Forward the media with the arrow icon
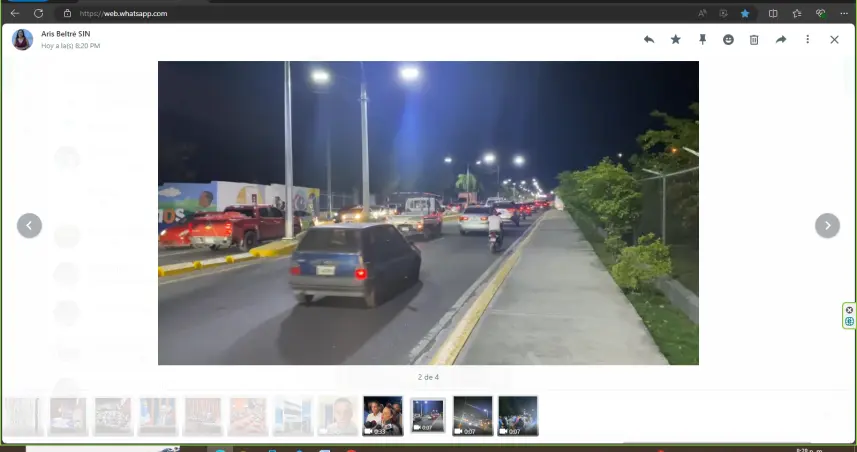The image size is (857, 452). 781,40
